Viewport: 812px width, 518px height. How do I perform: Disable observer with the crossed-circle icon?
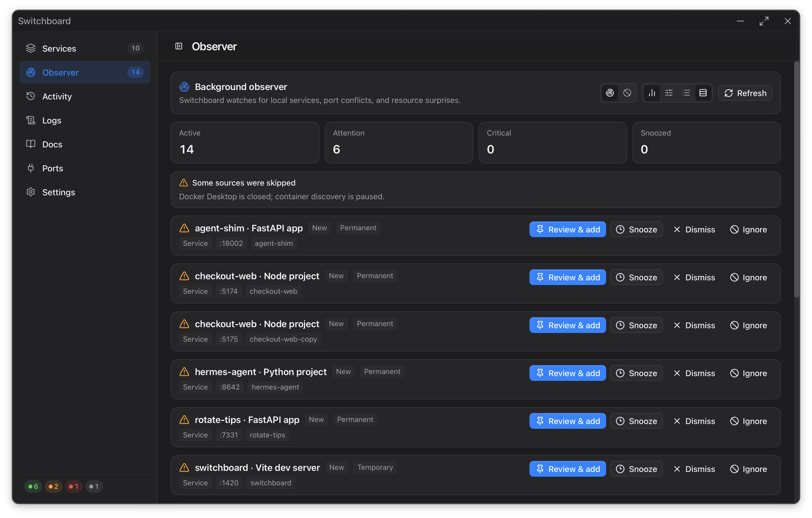(x=627, y=93)
